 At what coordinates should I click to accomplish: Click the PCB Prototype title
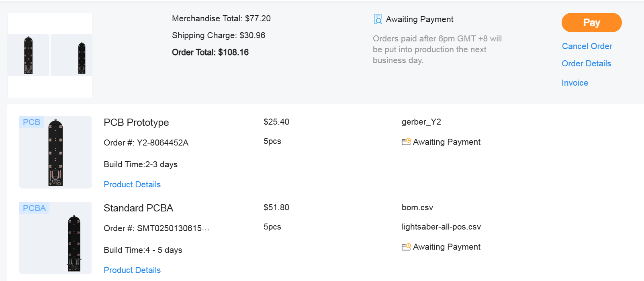pyautogui.click(x=136, y=123)
